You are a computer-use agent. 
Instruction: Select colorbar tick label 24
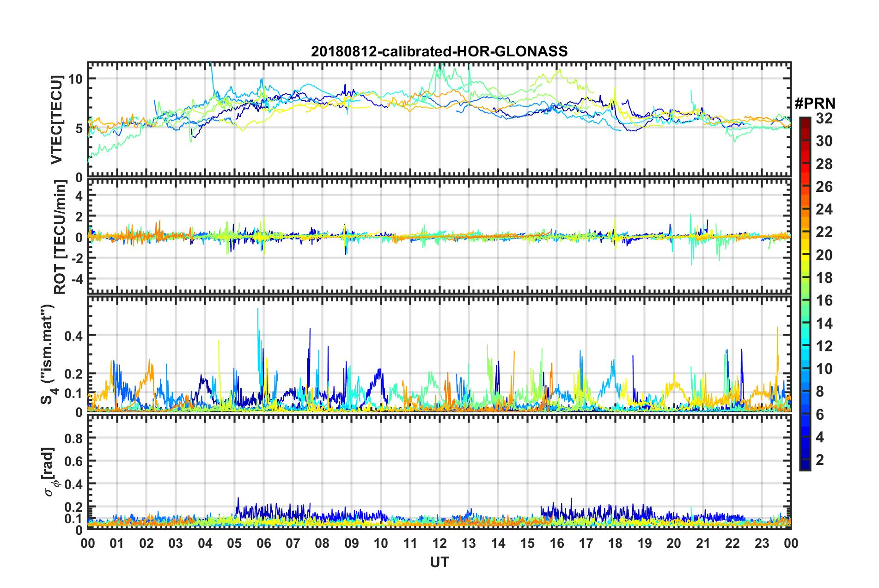tap(824, 210)
